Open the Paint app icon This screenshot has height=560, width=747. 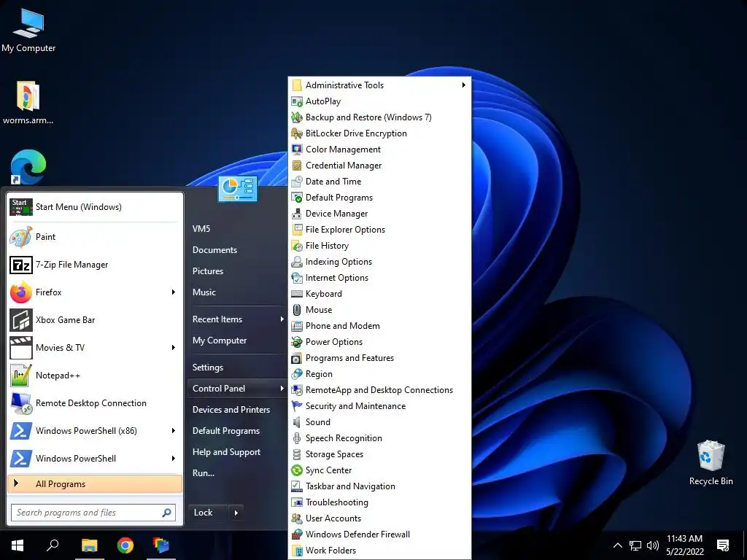pos(21,237)
